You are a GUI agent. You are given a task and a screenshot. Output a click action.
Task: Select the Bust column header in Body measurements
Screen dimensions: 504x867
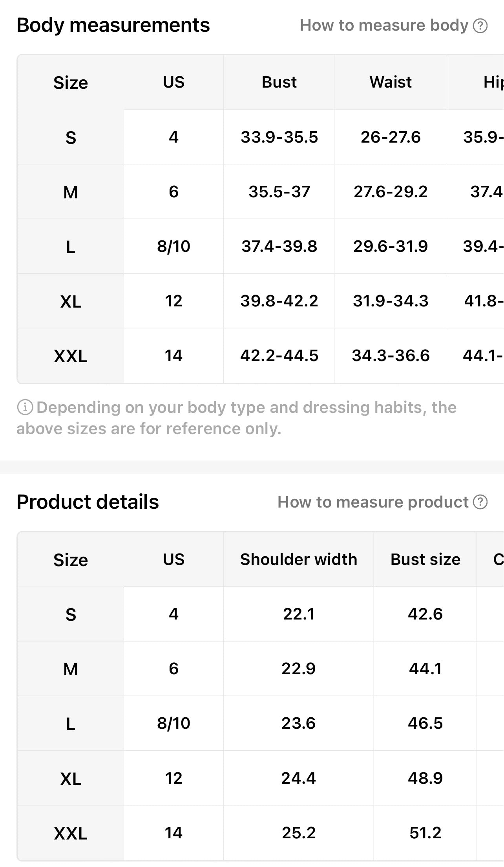(279, 82)
